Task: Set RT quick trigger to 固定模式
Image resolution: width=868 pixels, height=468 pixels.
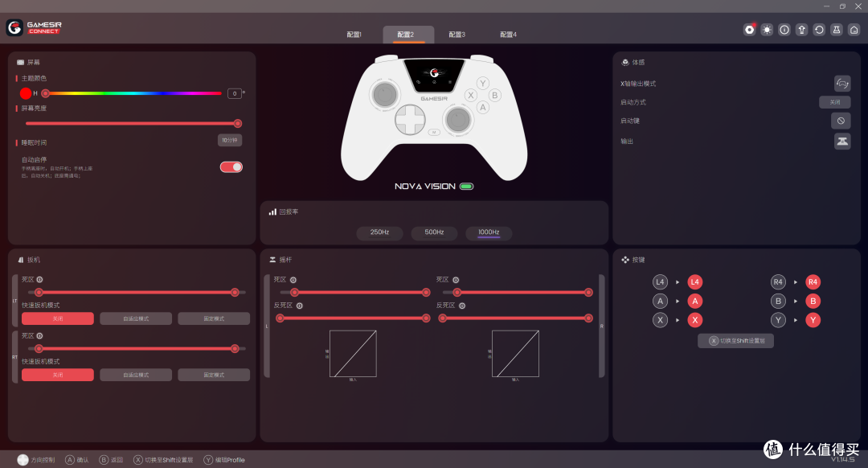Action: coord(214,375)
